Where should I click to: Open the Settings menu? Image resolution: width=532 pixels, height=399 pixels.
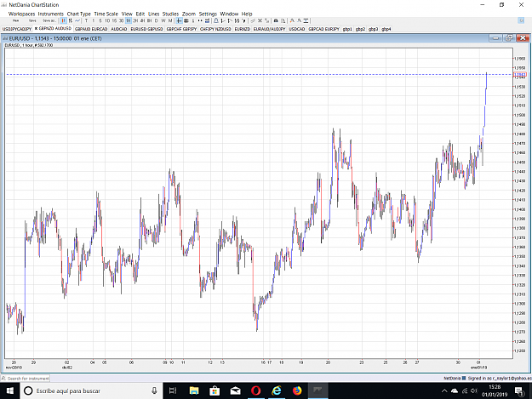point(208,14)
